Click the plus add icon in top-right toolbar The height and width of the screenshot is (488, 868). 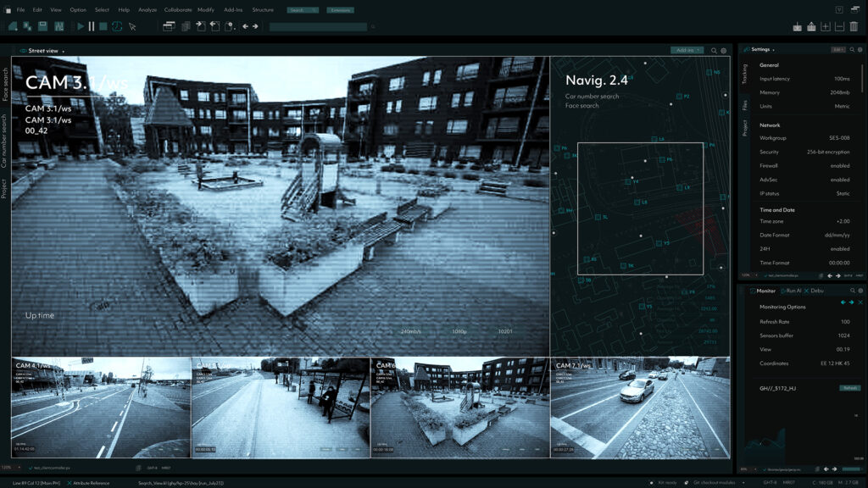click(826, 26)
